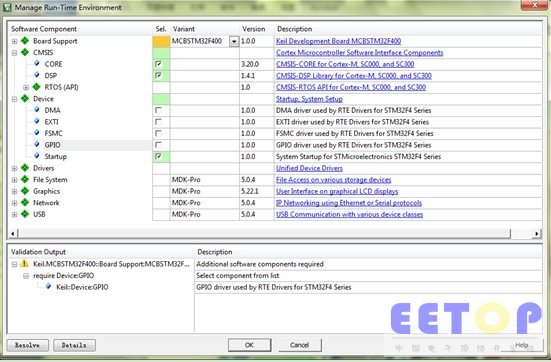551x362 pixels.
Task: Expand the Drivers tree node
Action: pyautogui.click(x=14, y=168)
